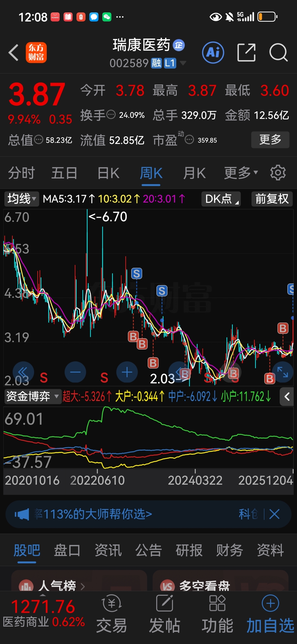The image size is (297, 644).
Task: Tap the weekly K-line chart area
Action: click(148, 297)
